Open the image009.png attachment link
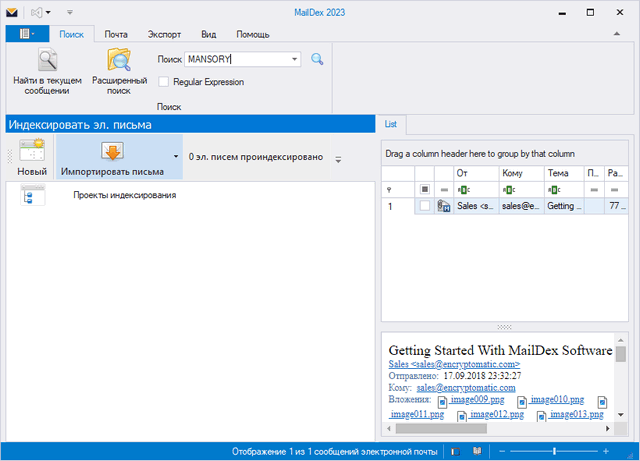This screenshot has width=640, height=461. click(x=476, y=400)
